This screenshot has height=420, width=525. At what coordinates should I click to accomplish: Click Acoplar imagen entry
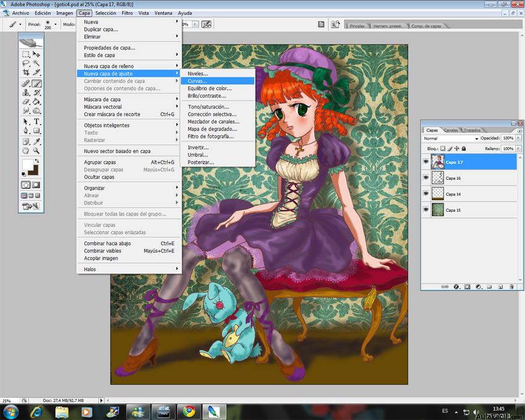pos(129,258)
